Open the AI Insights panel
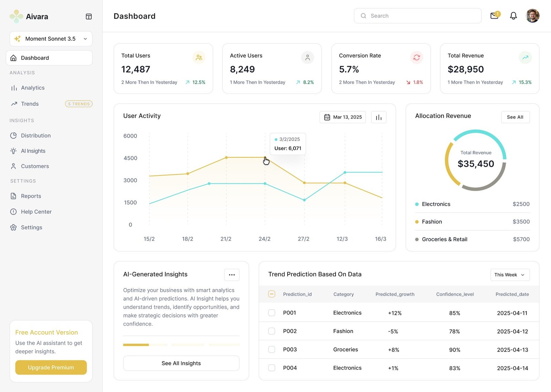 click(x=33, y=151)
